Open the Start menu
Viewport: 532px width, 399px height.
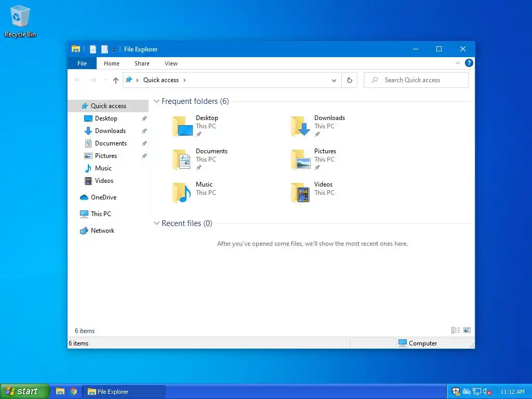coord(24,391)
